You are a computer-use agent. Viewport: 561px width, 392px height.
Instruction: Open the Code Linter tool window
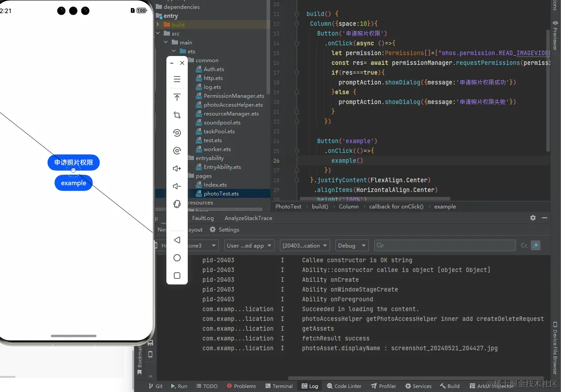(x=344, y=386)
